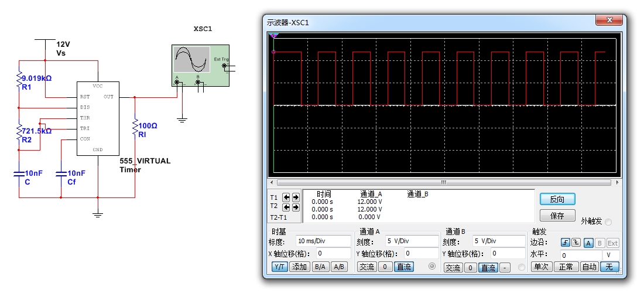
Task: Set trigger source to Ext
Action: tap(613, 243)
